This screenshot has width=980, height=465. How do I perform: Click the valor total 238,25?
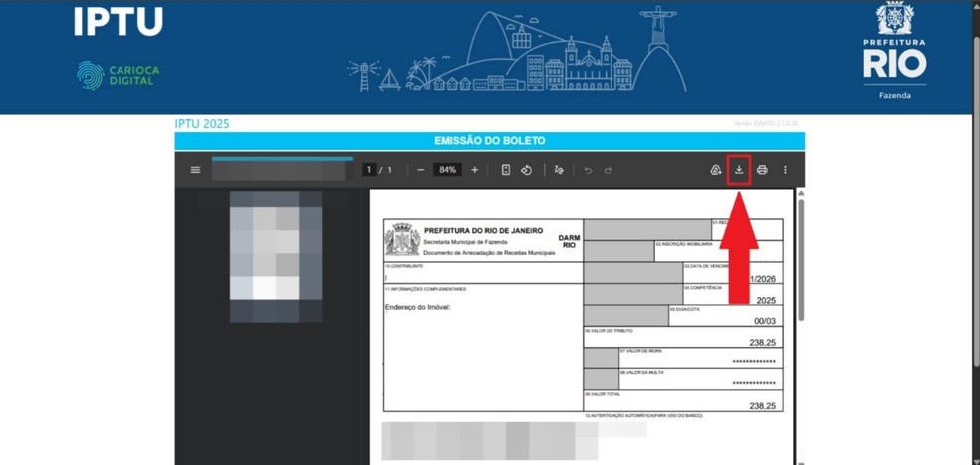[763, 406]
